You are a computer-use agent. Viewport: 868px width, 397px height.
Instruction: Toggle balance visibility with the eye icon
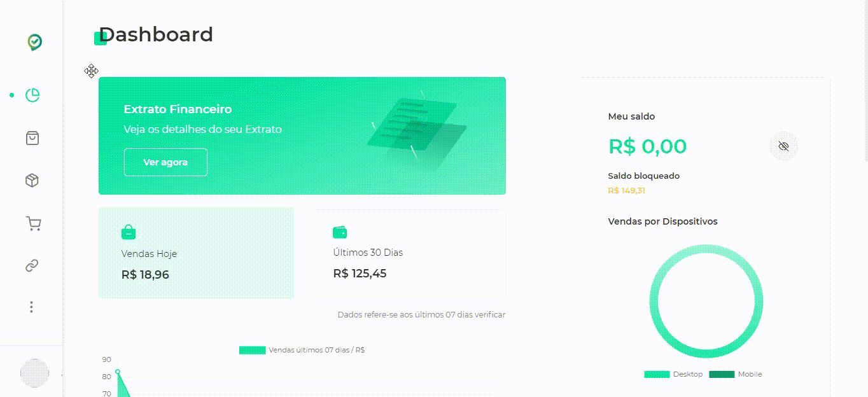point(783,146)
